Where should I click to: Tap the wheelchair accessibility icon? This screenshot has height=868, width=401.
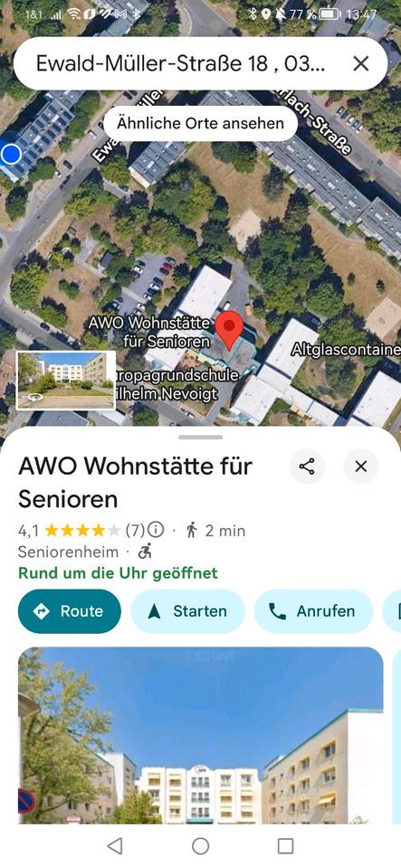point(145,552)
